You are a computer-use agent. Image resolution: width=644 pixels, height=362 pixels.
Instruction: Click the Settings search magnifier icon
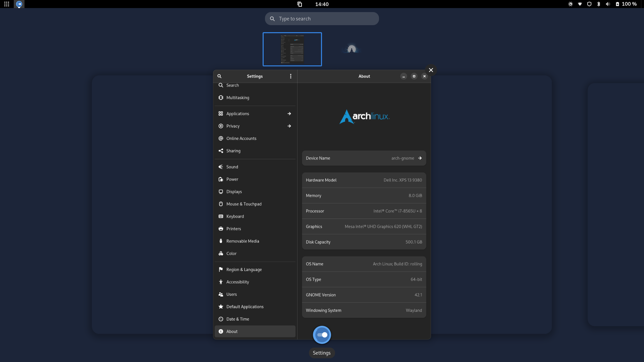(x=219, y=76)
